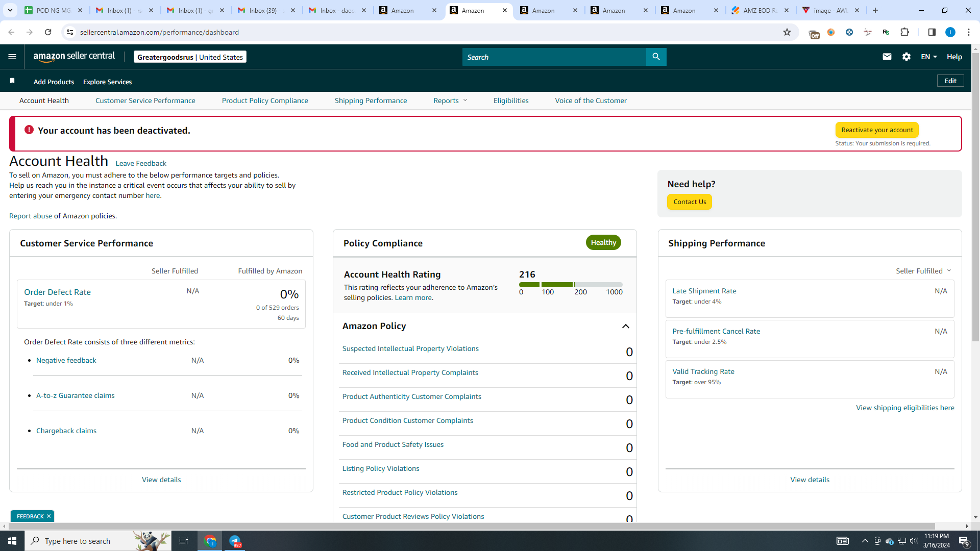The image size is (980, 551).
Task: Click Add Products link
Action: tap(54, 82)
